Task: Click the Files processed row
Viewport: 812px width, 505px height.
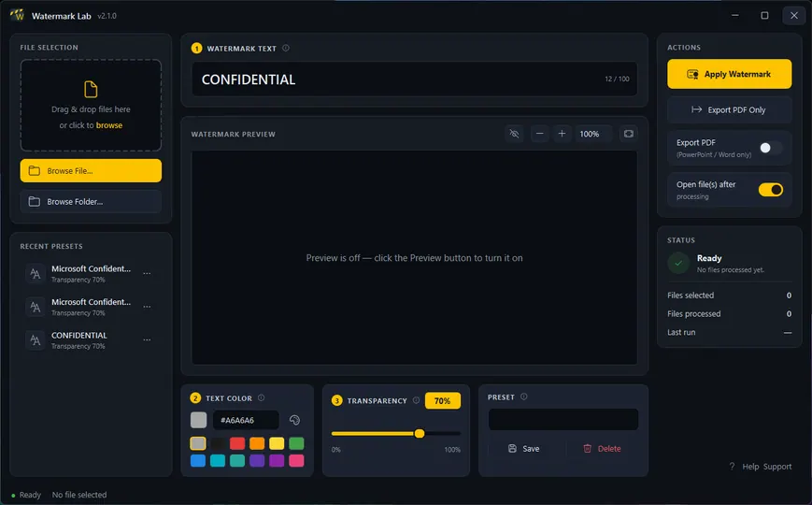Action: tap(729, 313)
